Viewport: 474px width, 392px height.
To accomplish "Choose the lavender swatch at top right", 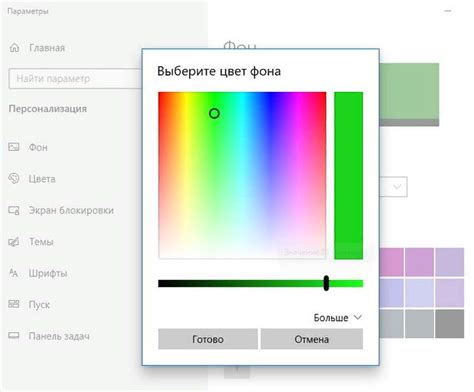I will [450, 262].
